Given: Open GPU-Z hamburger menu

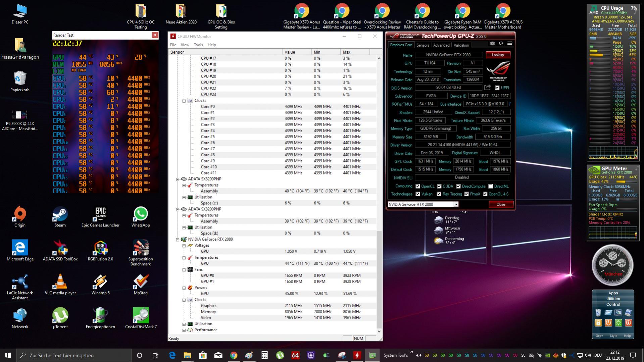Looking at the screenshot, I should (x=509, y=43).
